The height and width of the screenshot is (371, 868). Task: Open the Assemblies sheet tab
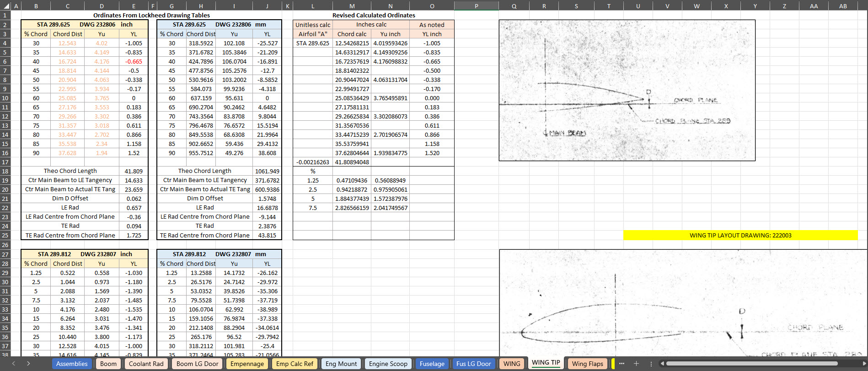coord(72,364)
